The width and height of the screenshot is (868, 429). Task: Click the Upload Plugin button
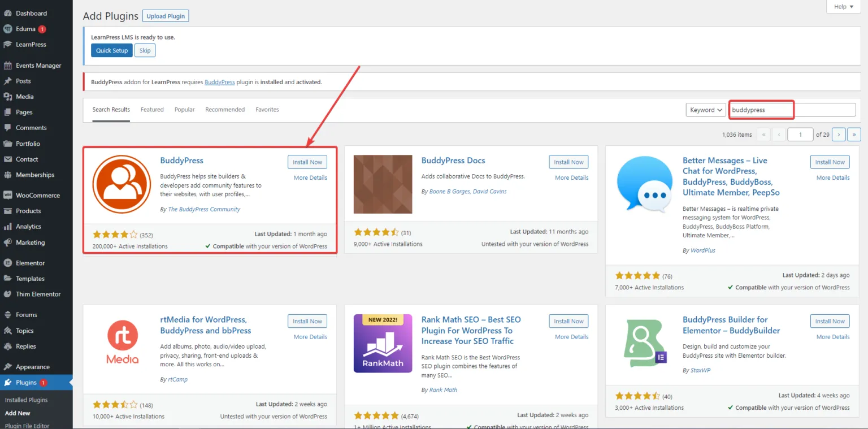pyautogui.click(x=166, y=16)
